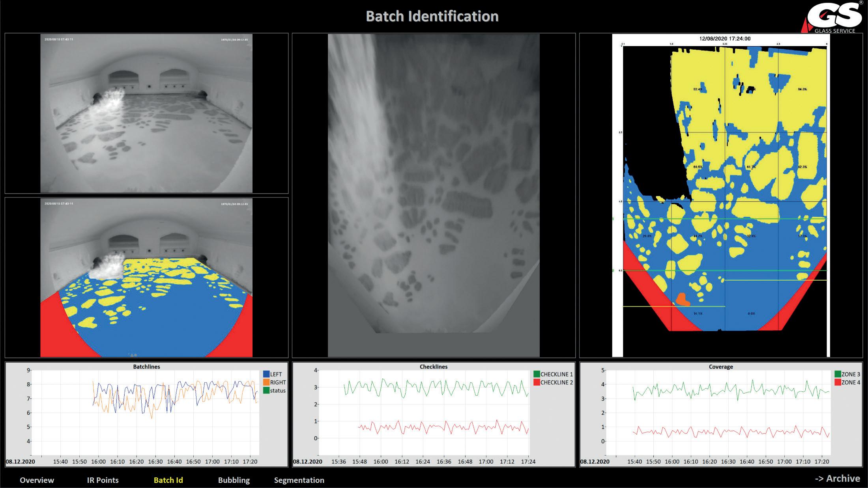Open the Archive link
The width and height of the screenshot is (868, 488).
(x=837, y=478)
